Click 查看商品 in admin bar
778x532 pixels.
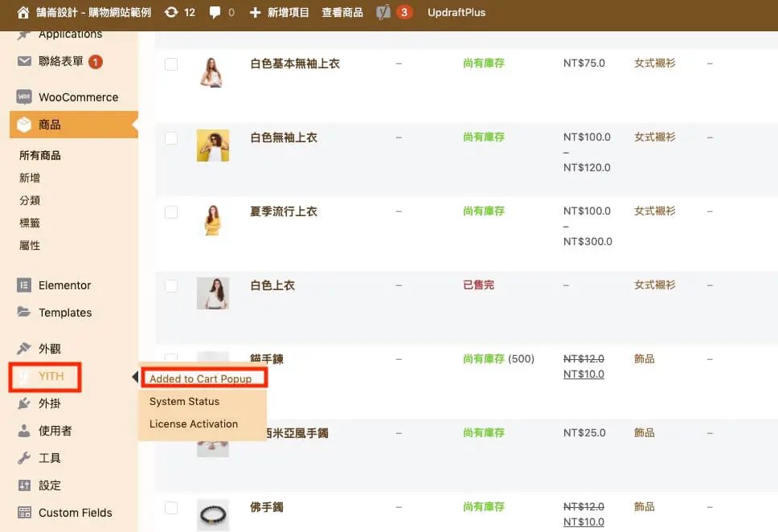342,12
